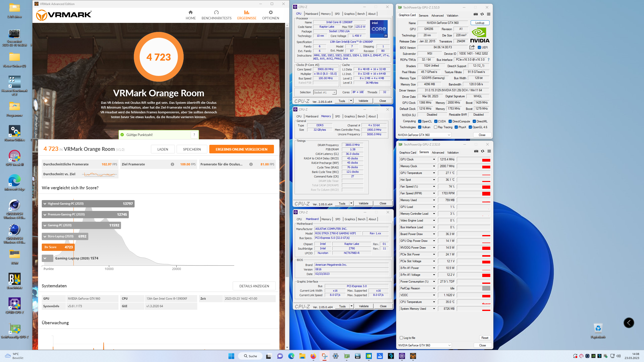Click refresh icon in top GPU-Z window
The image size is (644, 362).
coord(482,14)
